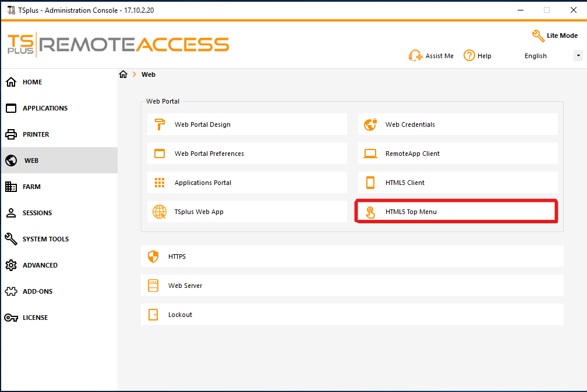The height and width of the screenshot is (392, 587).
Task: Switch to Lite Mode
Action: coord(555,35)
